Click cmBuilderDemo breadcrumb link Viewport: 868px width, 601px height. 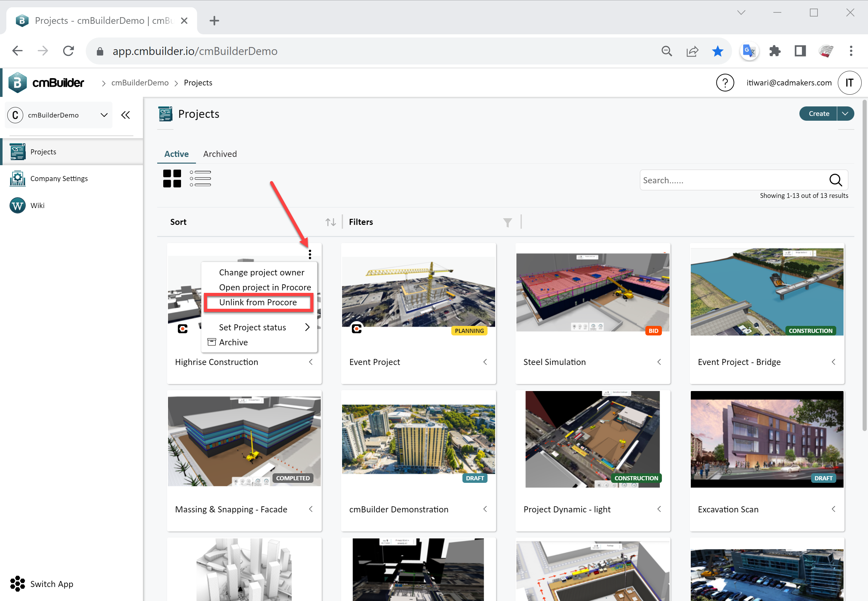click(140, 83)
